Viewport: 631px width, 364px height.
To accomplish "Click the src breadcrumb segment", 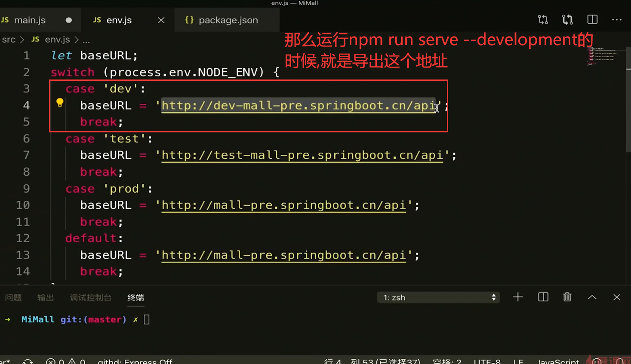I will pyautogui.click(x=9, y=40).
